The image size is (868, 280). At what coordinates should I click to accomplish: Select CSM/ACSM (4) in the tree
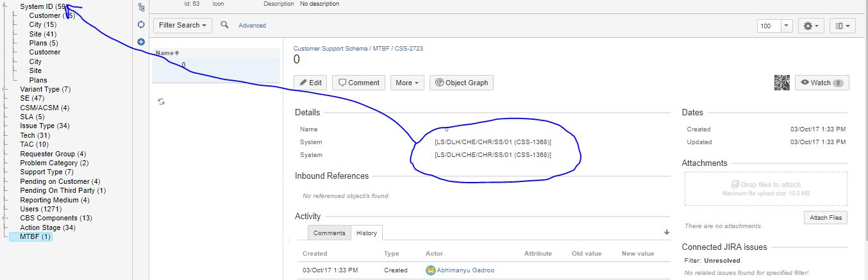click(x=45, y=108)
